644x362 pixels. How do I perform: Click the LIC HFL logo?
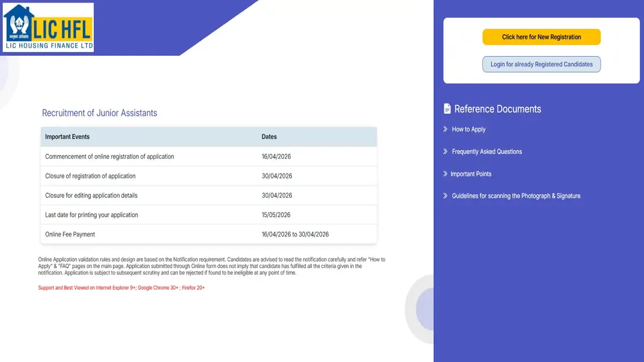pyautogui.click(x=48, y=27)
